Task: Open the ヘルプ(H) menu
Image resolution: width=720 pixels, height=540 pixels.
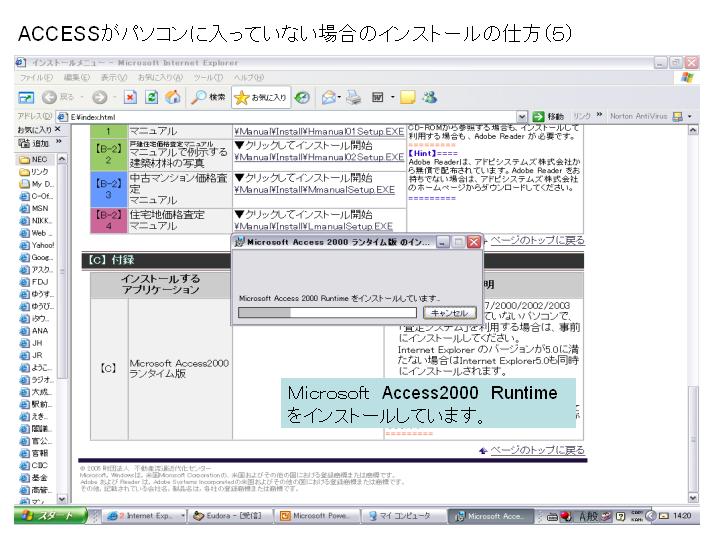Action: [248, 77]
